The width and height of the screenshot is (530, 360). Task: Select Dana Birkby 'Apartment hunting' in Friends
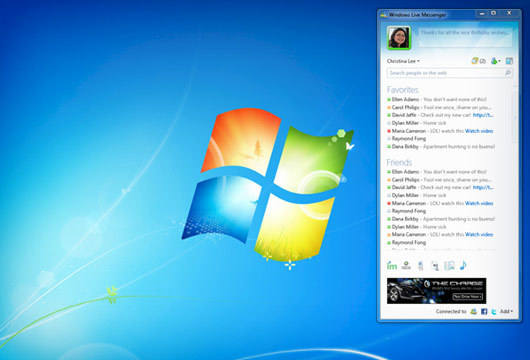coord(441,219)
